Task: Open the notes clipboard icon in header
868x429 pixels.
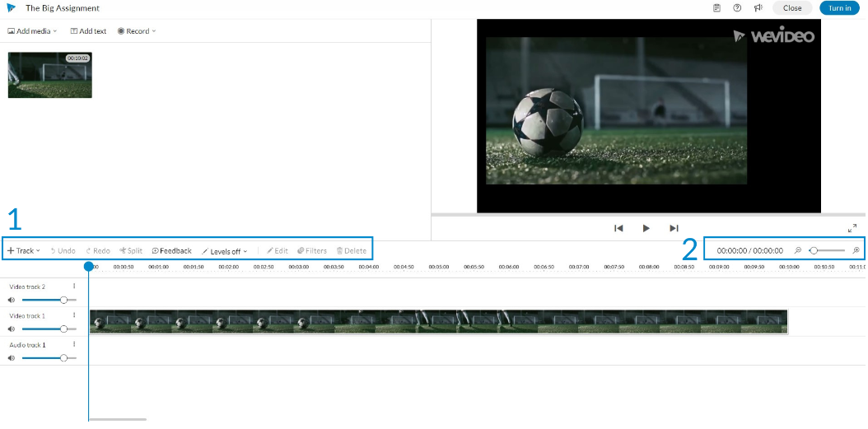Action: click(716, 7)
